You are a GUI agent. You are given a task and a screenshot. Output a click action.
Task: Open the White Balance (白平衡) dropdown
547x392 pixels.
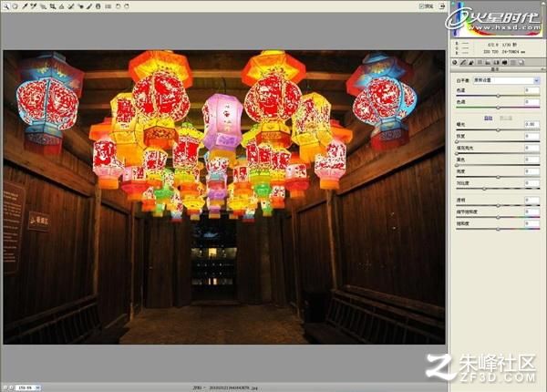point(506,80)
